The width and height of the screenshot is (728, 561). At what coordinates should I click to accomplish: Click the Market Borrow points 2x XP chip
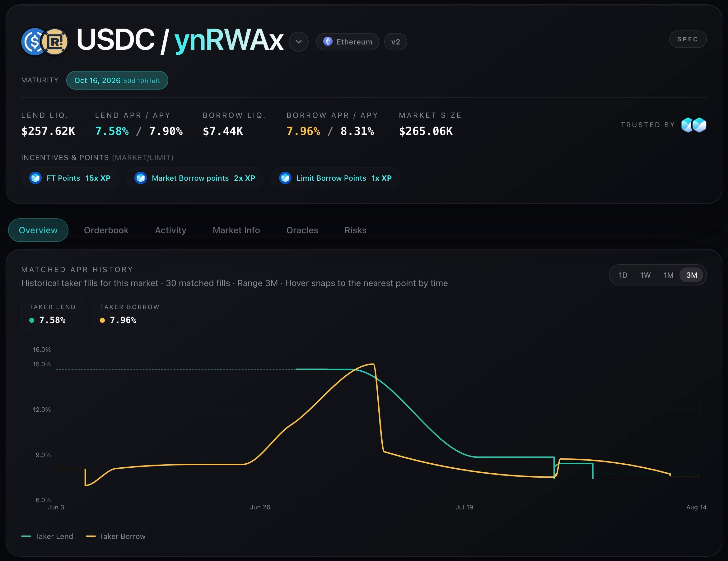pyautogui.click(x=195, y=178)
